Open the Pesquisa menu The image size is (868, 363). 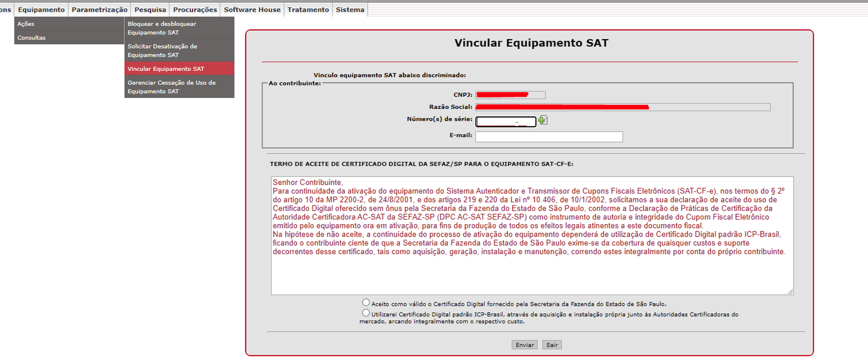pos(150,10)
